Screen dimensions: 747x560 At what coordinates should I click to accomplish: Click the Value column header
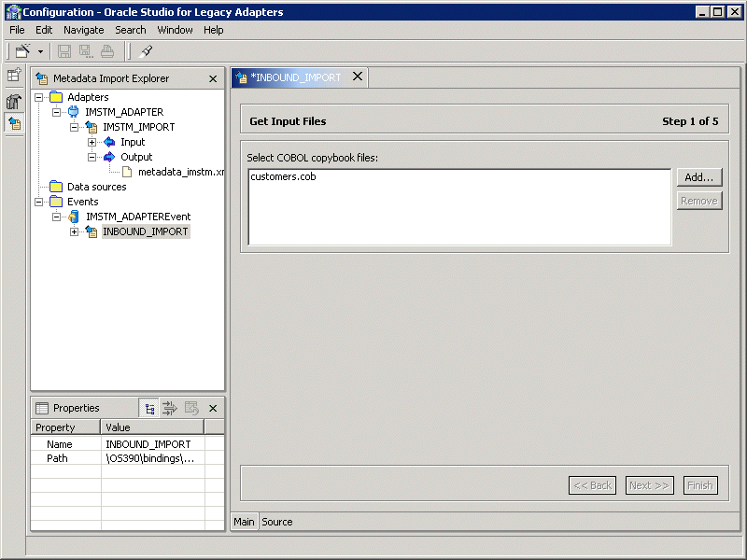pos(152,427)
